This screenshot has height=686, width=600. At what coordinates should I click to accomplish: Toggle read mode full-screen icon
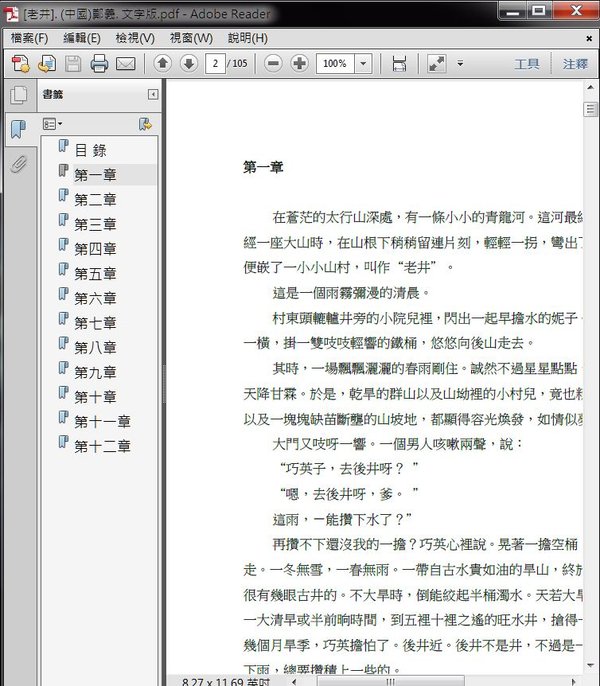coord(437,64)
